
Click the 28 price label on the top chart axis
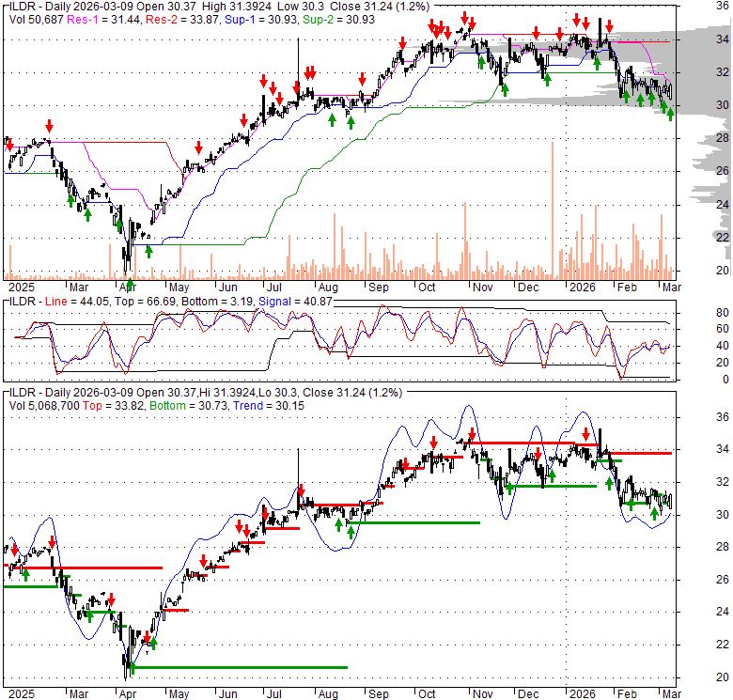pos(723,138)
